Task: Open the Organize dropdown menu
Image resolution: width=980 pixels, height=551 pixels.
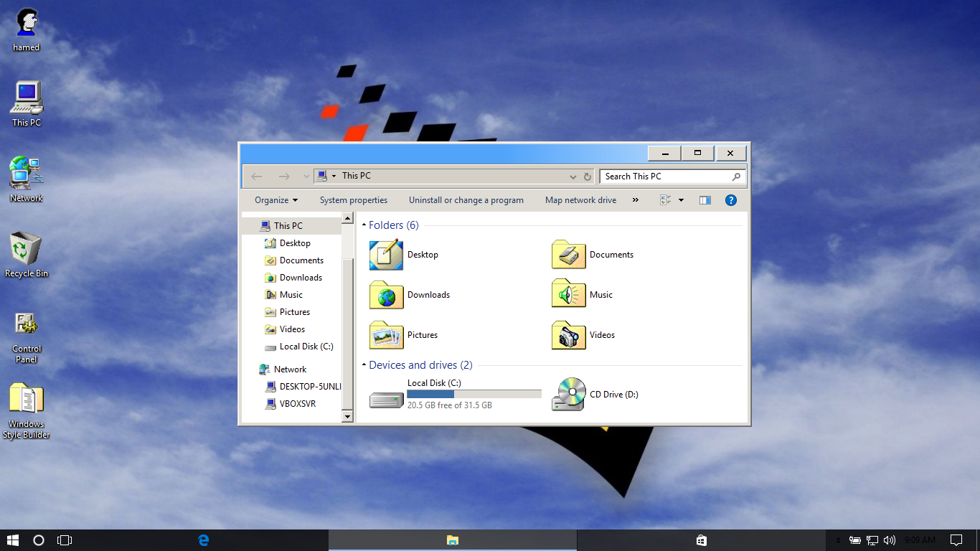Action: click(275, 199)
